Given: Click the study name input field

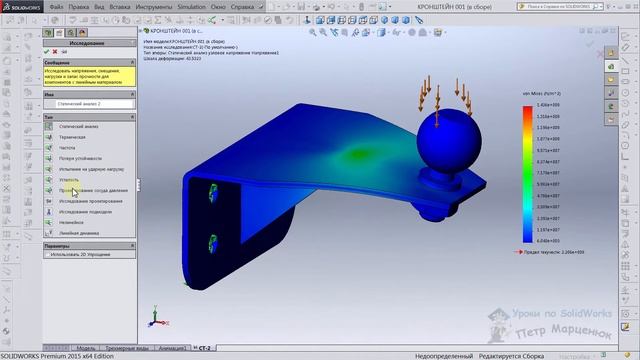Looking at the screenshot, I should (x=94, y=104).
